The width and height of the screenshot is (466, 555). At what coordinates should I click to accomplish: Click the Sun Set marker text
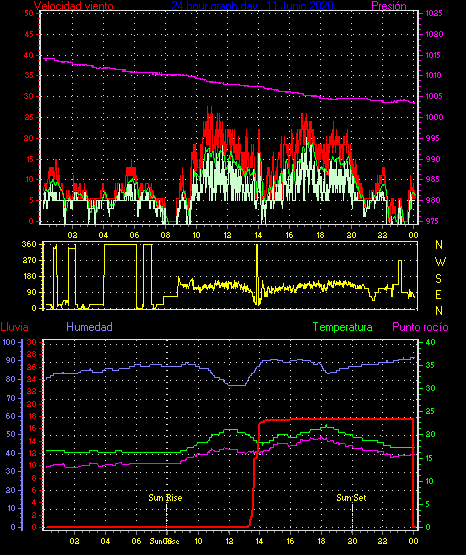tap(351, 498)
